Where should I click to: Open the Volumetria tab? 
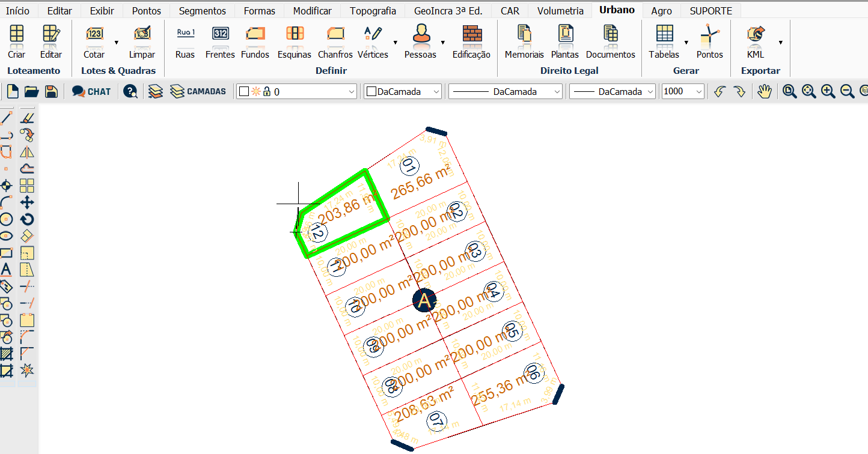560,11
